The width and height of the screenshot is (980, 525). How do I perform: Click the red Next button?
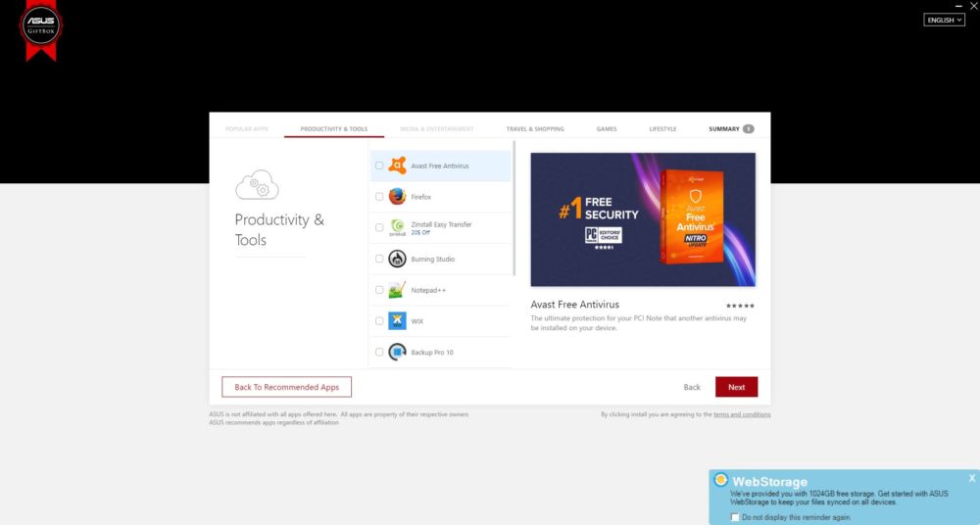pyautogui.click(x=736, y=387)
